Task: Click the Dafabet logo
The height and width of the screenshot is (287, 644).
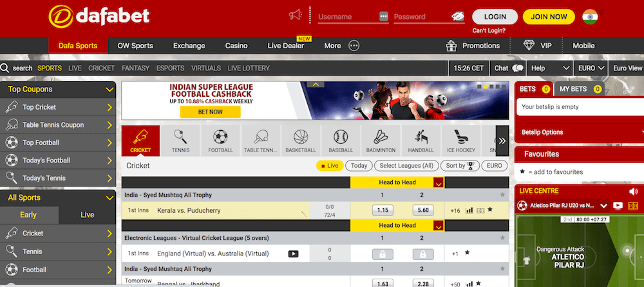Action: click(99, 17)
